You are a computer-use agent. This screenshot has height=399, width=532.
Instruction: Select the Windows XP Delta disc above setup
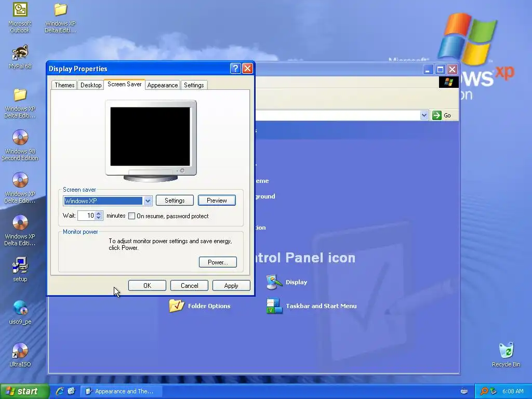20,230
